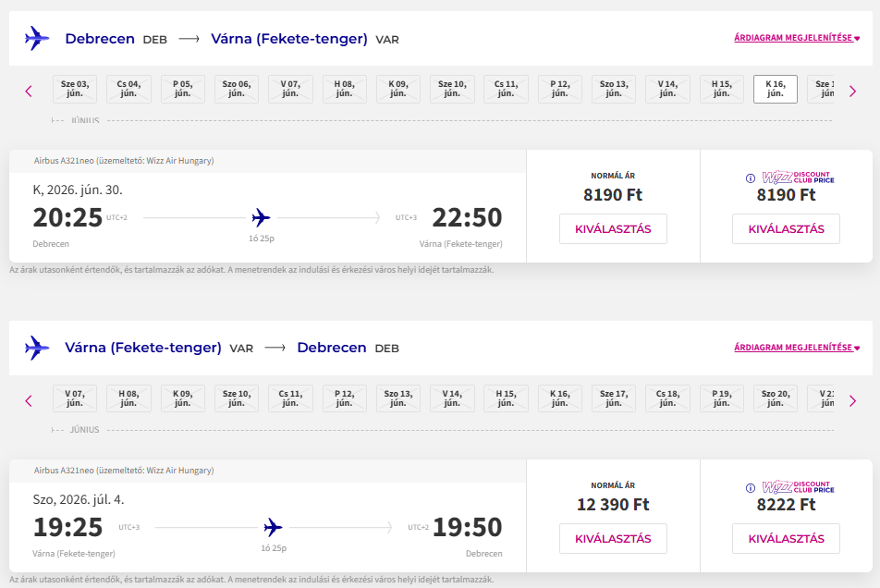Show later return dates with right arrow

click(x=852, y=400)
